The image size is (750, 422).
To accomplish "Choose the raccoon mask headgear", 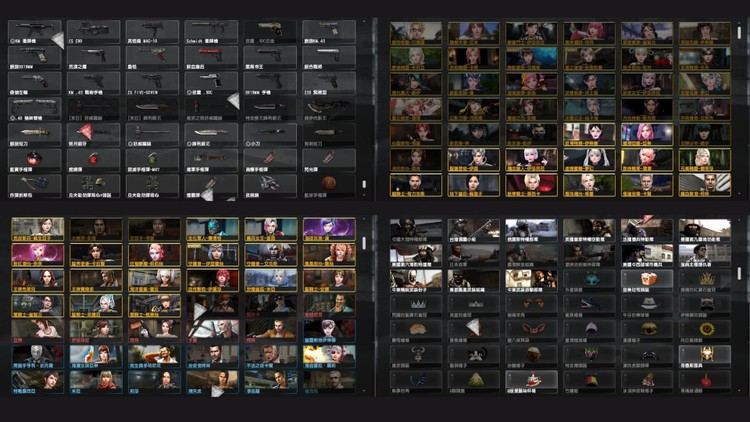I will [705, 307].
